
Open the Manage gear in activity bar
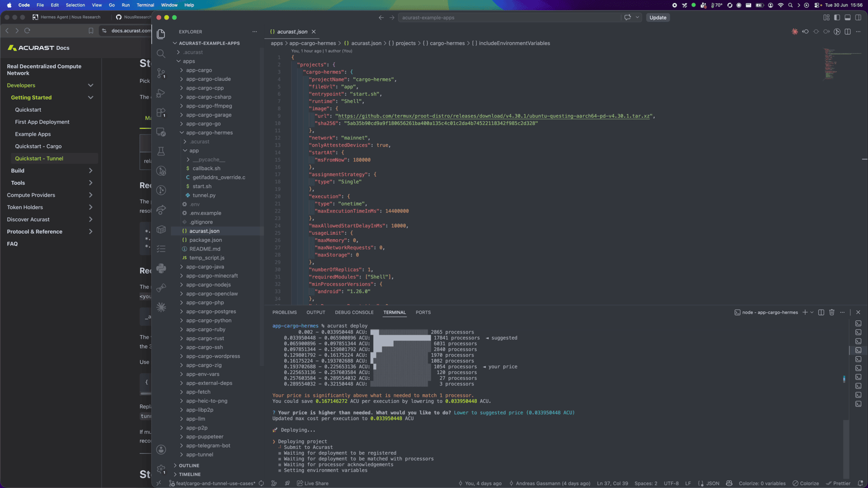pos(161,469)
